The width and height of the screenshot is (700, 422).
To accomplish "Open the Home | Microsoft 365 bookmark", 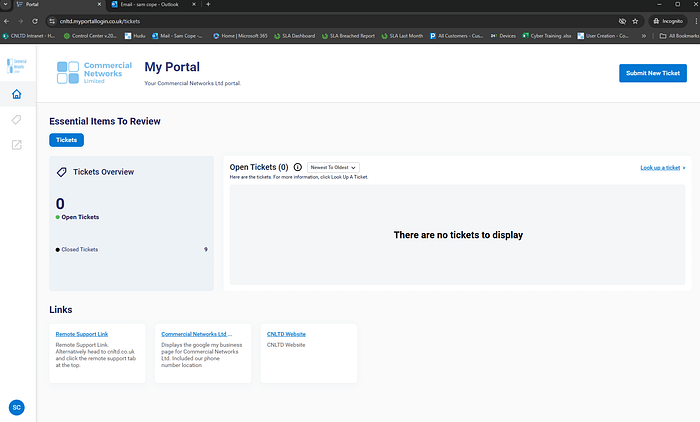I will click(240, 36).
